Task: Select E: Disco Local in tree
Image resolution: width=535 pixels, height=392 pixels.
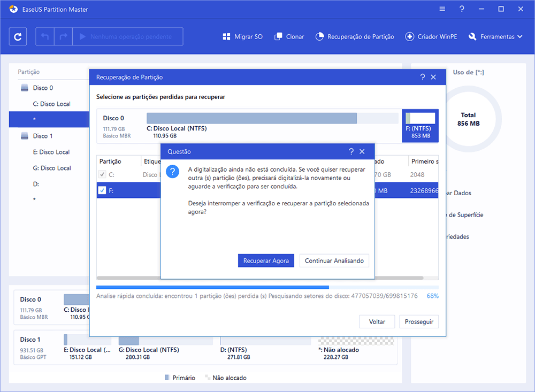Action: (51, 152)
